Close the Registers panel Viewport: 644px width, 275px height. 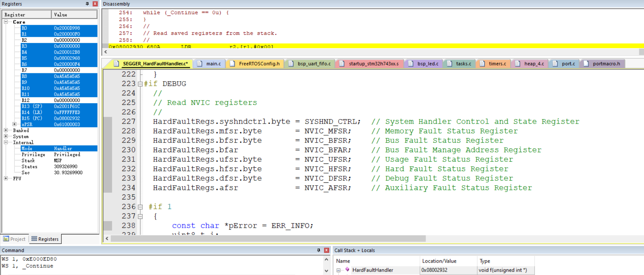[x=95, y=4]
